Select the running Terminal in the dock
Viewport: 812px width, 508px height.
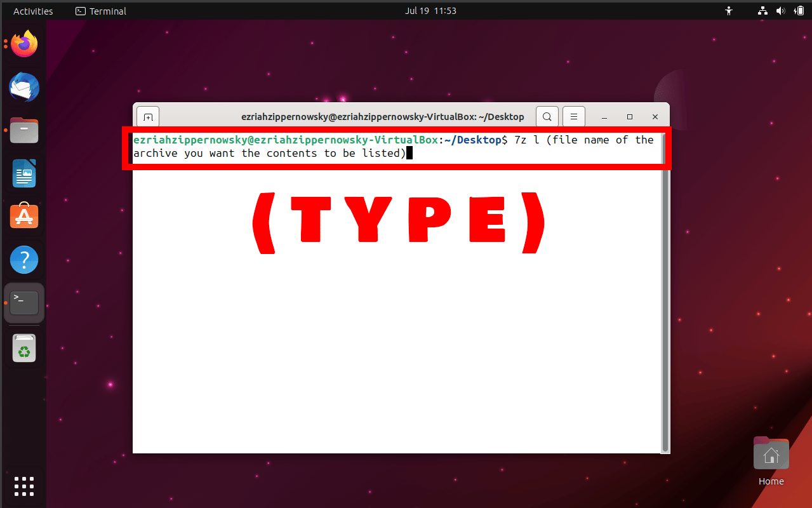point(23,303)
